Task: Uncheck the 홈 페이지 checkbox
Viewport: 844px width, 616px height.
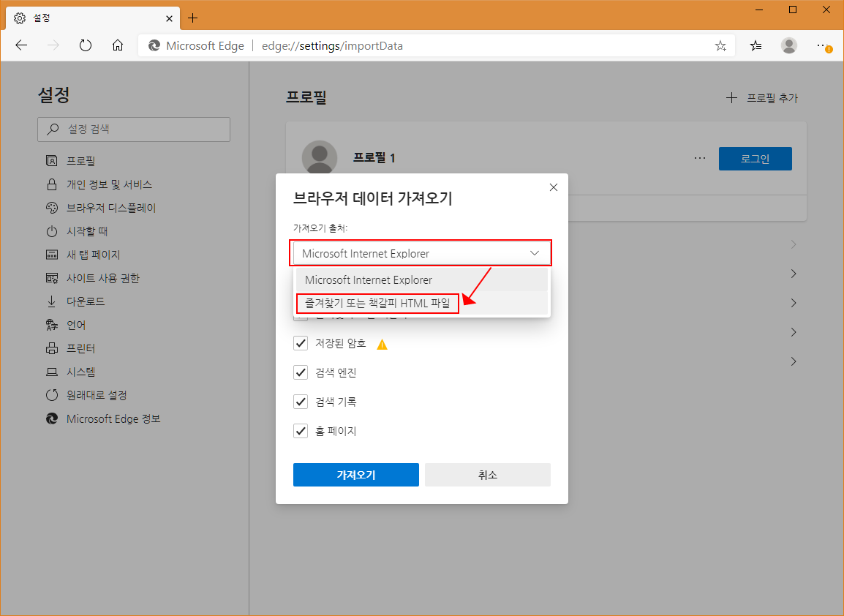Action: tap(301, 431)
